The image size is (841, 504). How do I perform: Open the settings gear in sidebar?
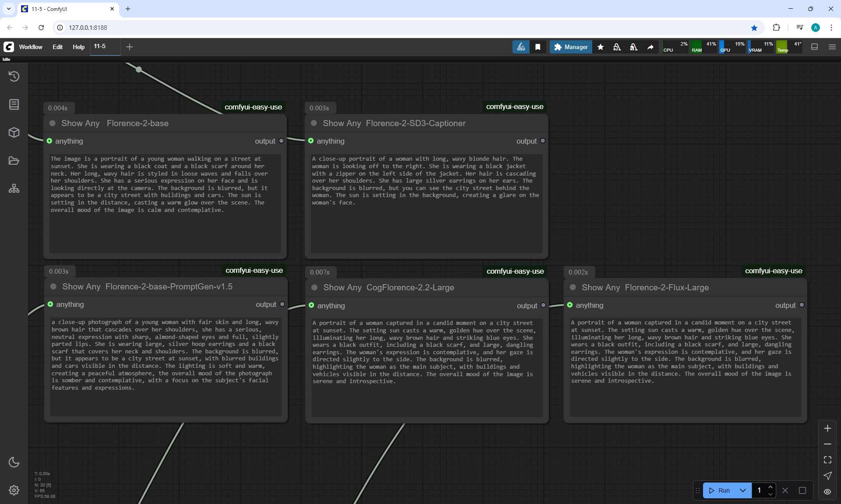(14, 490)
